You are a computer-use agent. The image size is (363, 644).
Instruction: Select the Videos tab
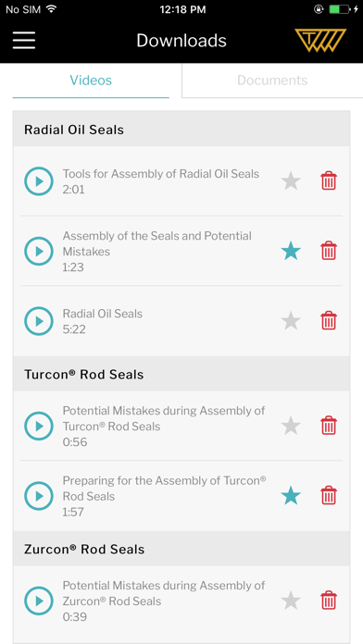(91, 80)
